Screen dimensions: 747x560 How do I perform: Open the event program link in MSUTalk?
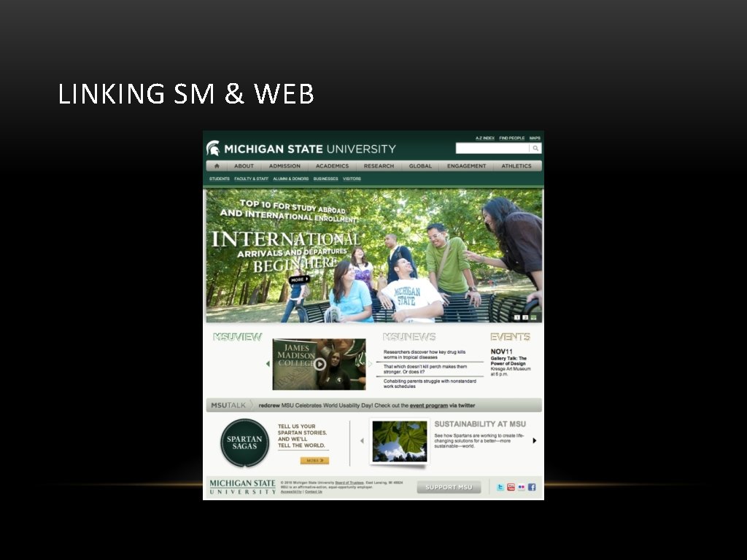[x=429, y=405]
